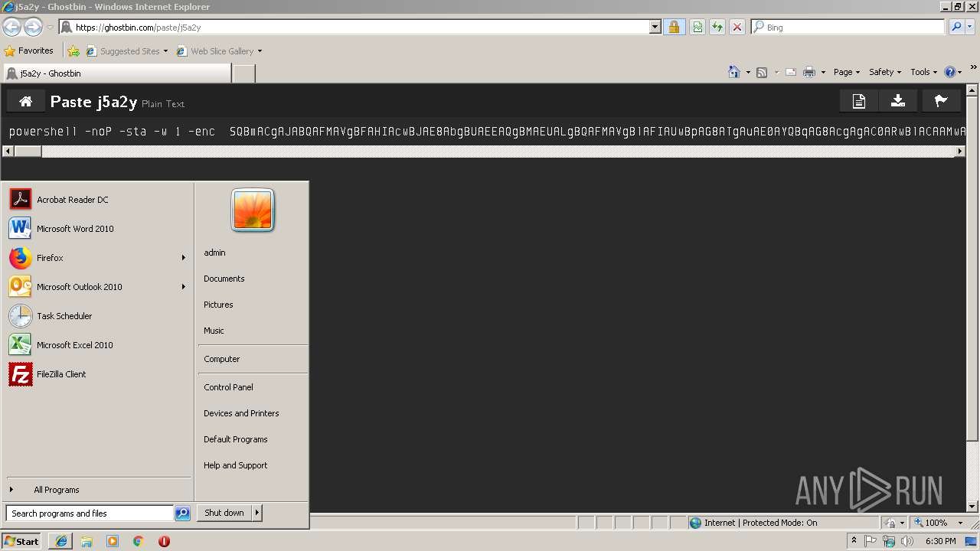
Task: Click the Ghostbin home icon
Action: click(x=26, y=101)
